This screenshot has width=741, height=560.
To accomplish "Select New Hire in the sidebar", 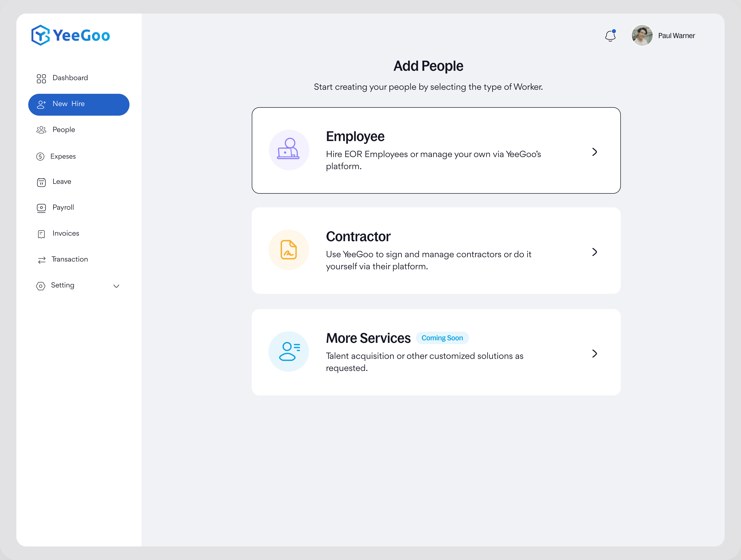I will pyautogui.click(x=79, y=105).
